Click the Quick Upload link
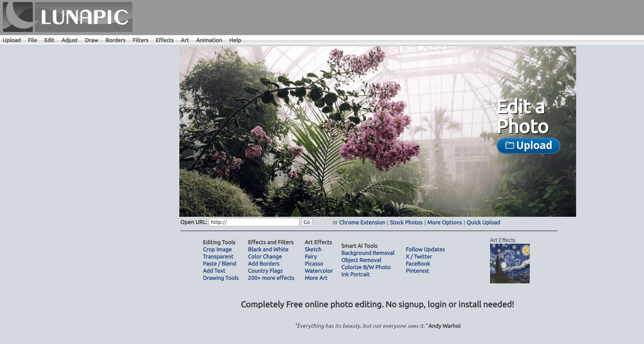This screenshot has height=344, width=644. [483, 223]
